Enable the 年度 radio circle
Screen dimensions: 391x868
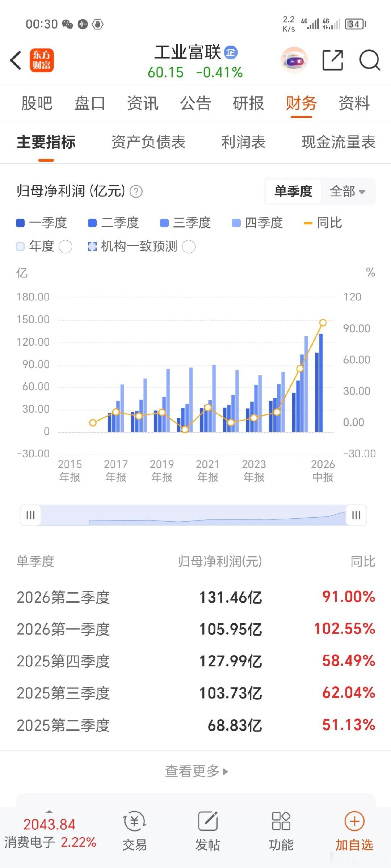[65, 247]
